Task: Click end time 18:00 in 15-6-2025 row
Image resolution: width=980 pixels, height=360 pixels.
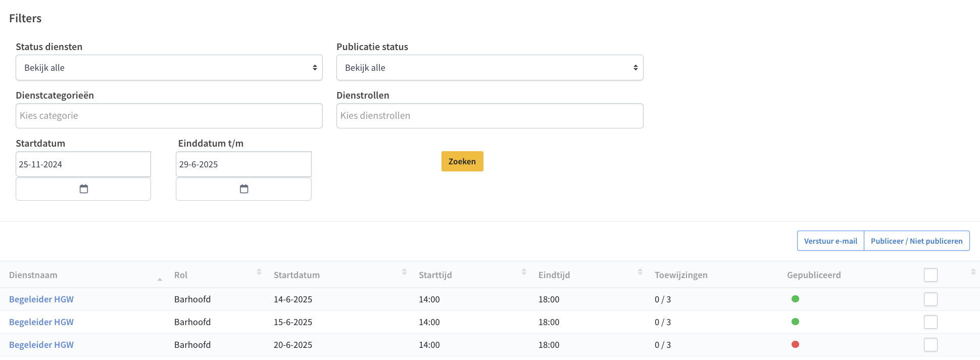Action: (549, 322)
